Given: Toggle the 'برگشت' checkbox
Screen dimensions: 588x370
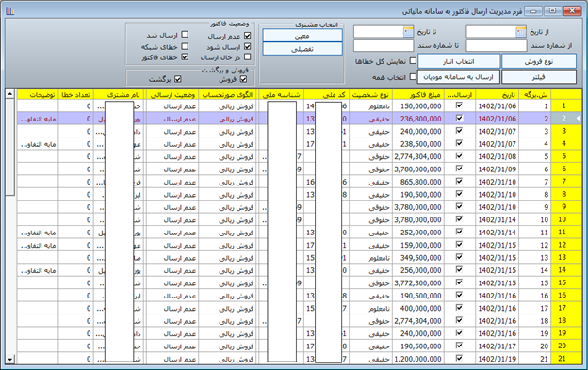Looking at the screenshot, I should tap(178, 79).
